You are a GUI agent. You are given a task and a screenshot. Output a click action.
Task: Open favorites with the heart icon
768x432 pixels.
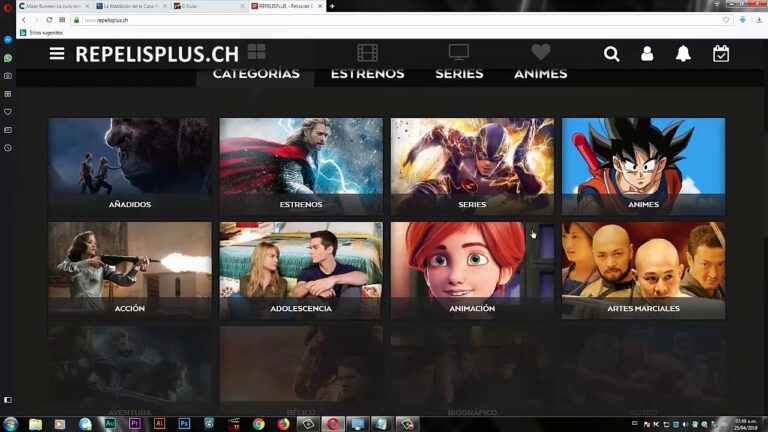(x=541, y=53)
